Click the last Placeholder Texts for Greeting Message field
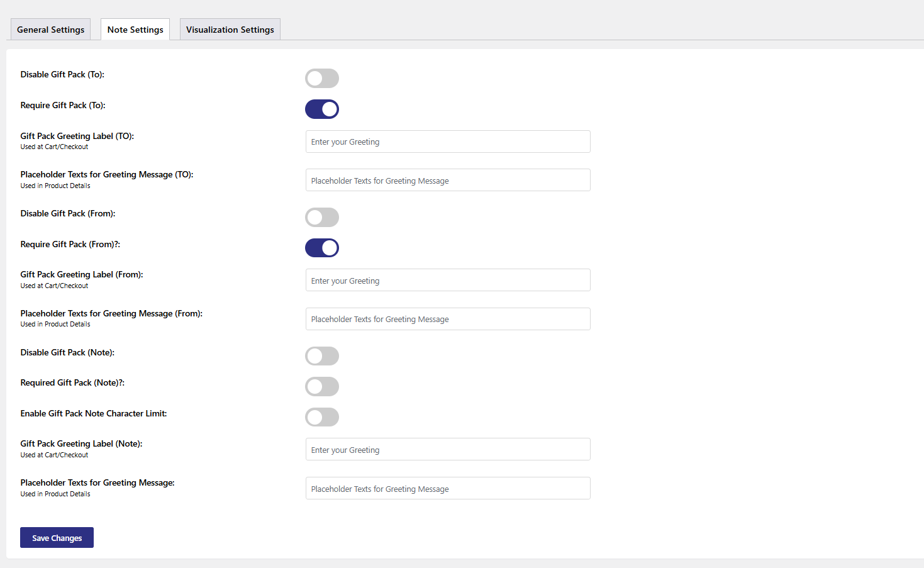 tap(447, 489)
